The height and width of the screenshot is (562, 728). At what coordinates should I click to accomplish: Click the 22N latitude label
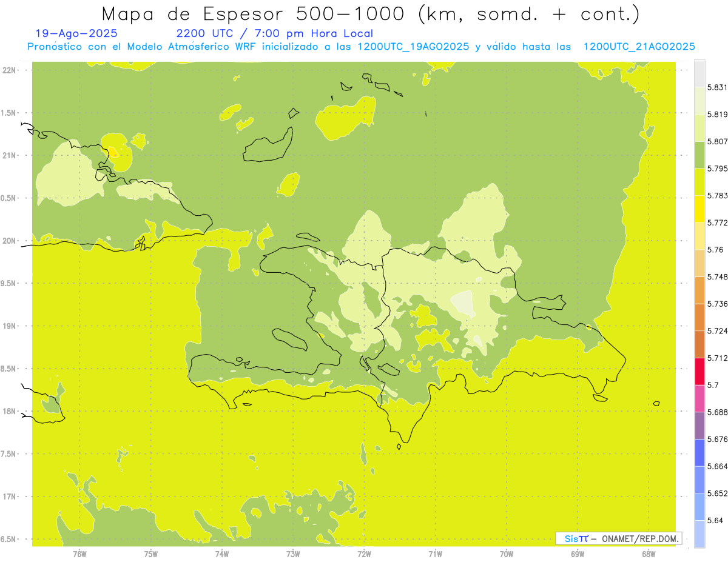point(8,70)
